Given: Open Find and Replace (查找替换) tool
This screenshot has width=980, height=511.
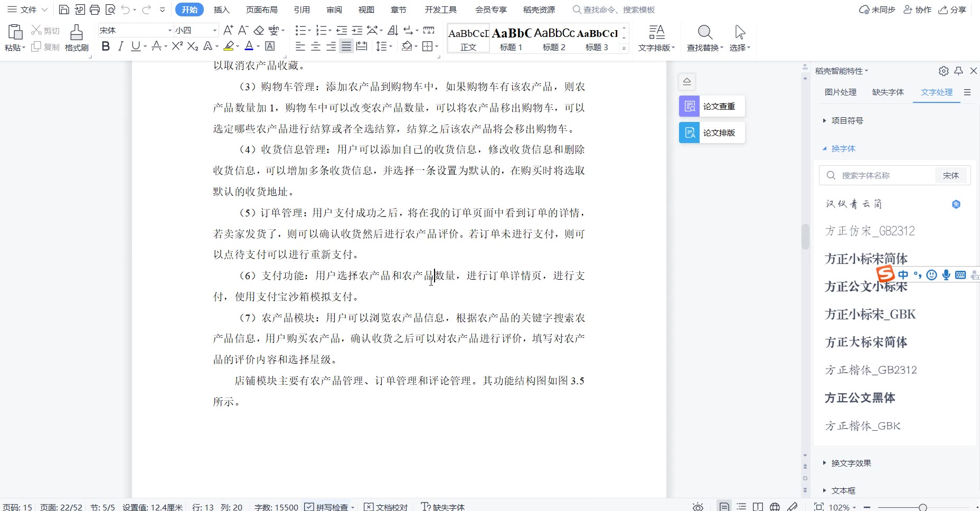Looking at the screenshot, I should pos(704,37).
